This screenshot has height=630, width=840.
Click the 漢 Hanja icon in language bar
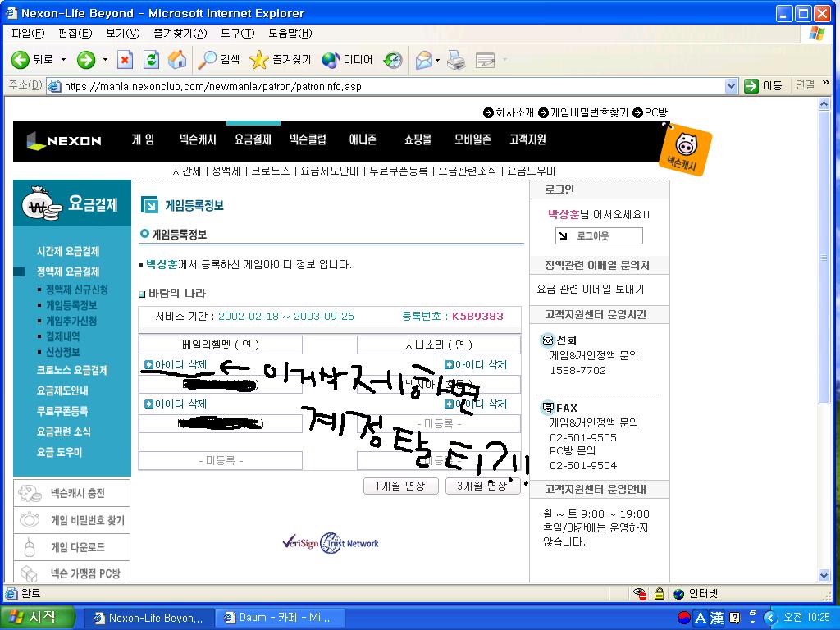[x=717, y=619]
